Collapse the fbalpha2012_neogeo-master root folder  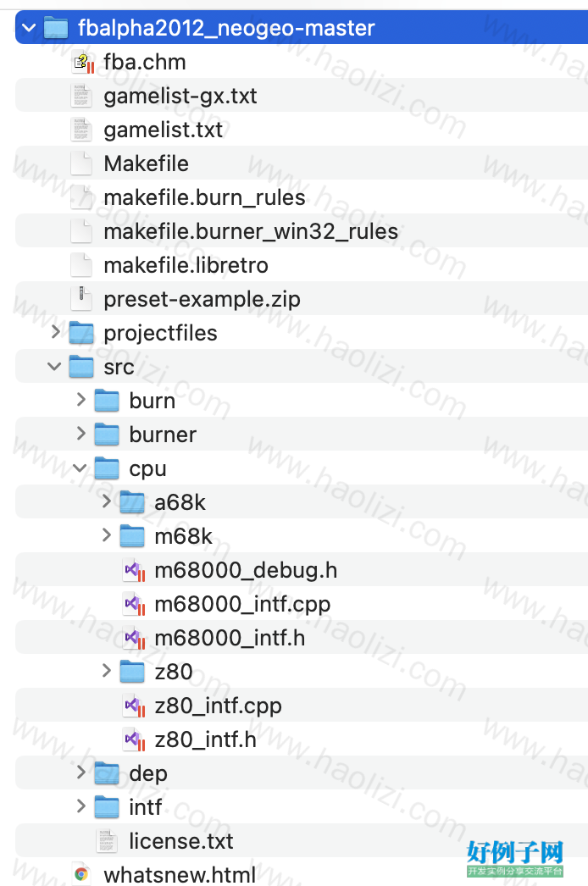(28, 27)
